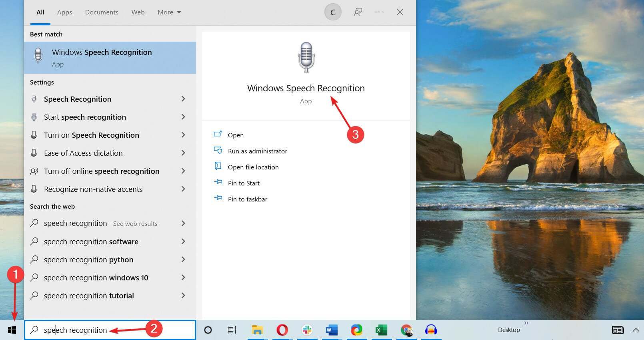Launch Microsoft Word from taskbar
The image size is (644, 340).
click(x=332, y=330)
